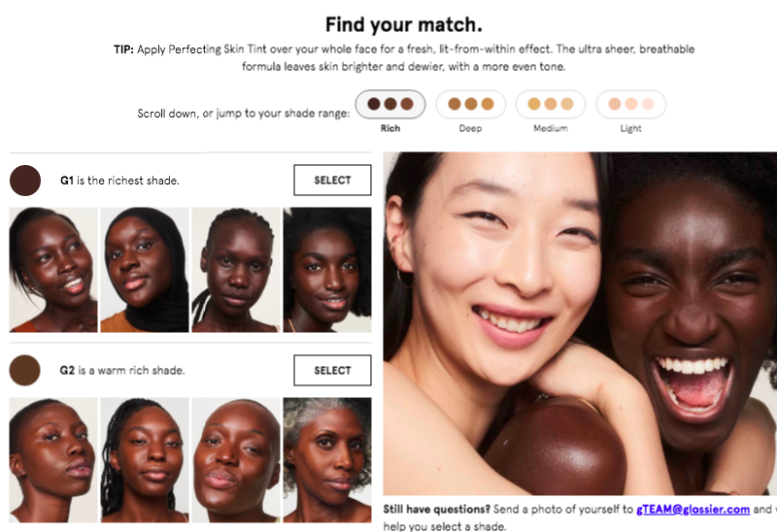Select the G2 warm rich shade

pos(332,370)
